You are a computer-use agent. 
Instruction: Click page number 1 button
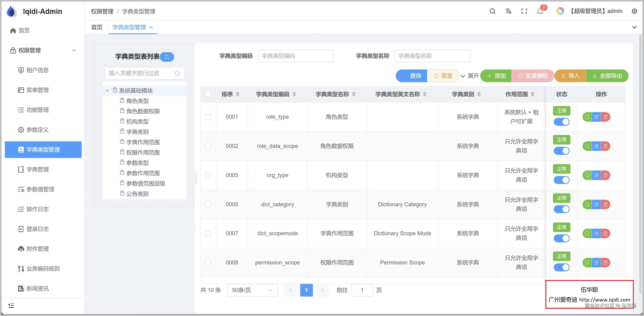[306, 290]
